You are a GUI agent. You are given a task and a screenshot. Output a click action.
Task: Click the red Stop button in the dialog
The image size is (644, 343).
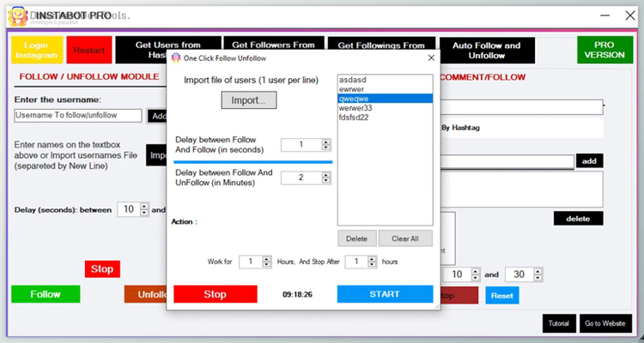(216, 294)
